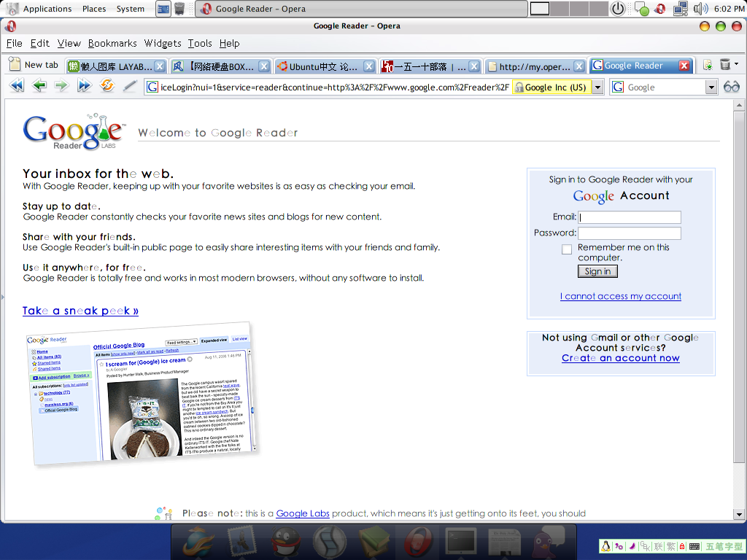Image resolution: width=747 pixels, height=560 pixels.
Task: Switch to the first workspace in the pager
Action: pyautogui.click(x=540, y=9)
